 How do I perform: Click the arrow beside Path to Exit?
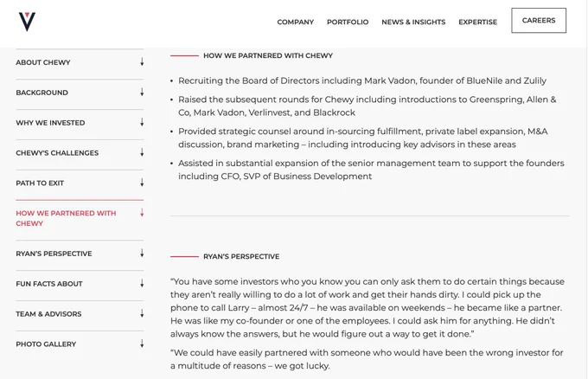142,183
